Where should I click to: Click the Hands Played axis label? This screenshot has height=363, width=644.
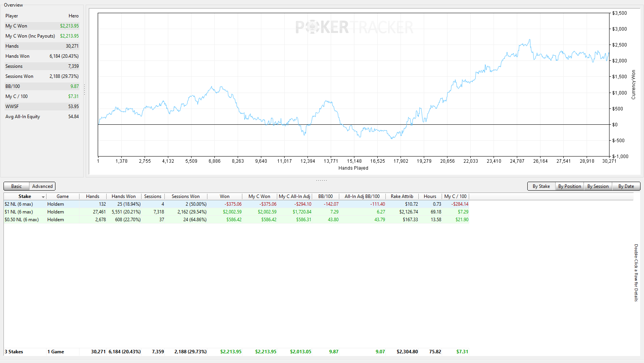[353, 168]
